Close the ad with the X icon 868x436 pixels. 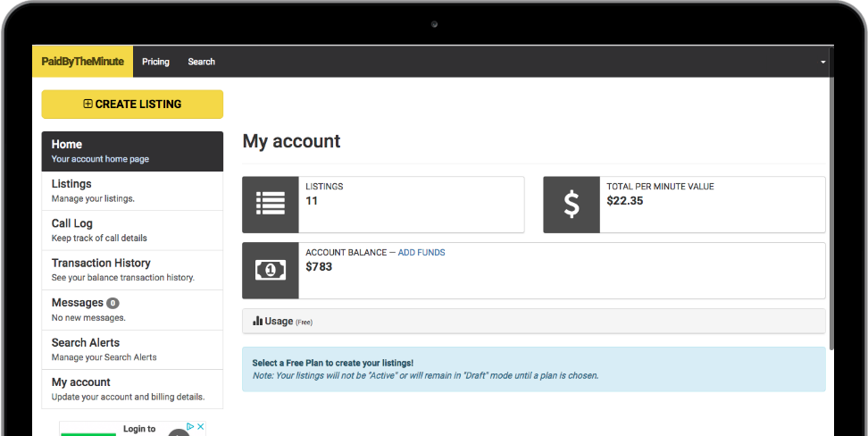tap(202, 427)
